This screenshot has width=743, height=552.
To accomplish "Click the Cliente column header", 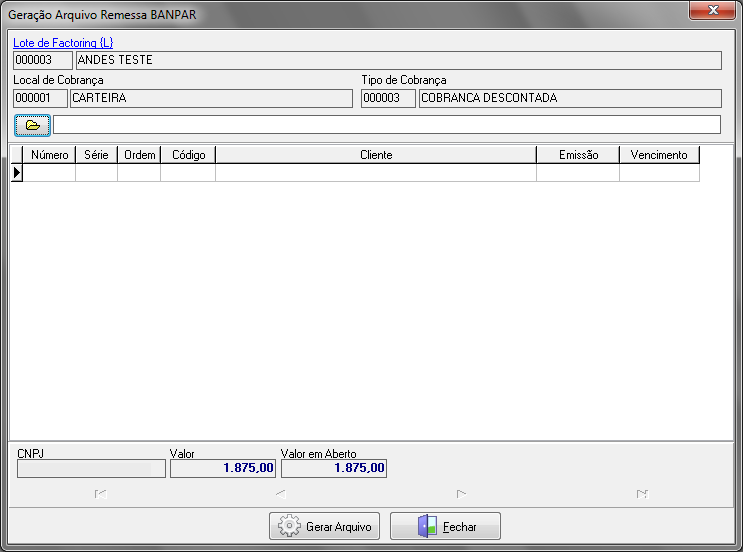I will coord(376,155).
